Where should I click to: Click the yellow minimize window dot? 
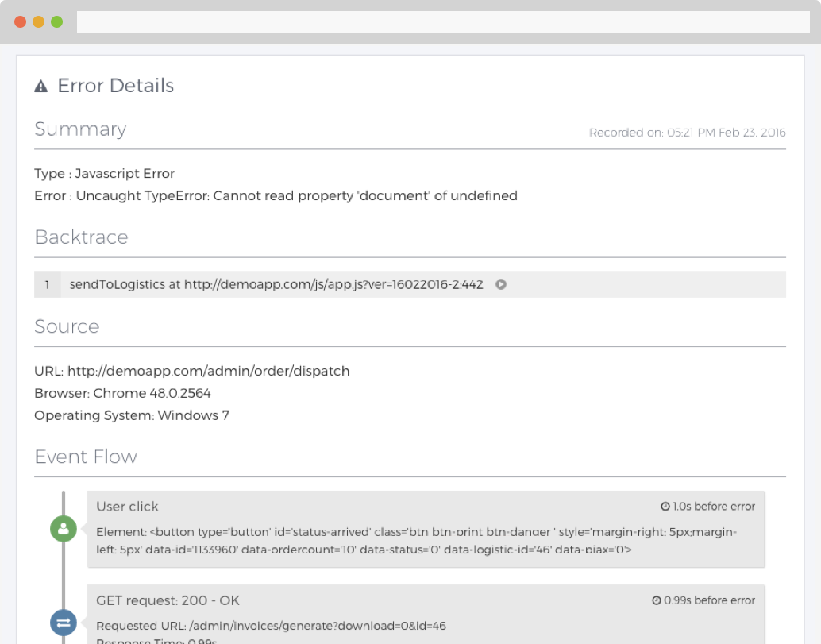[39, 22]
